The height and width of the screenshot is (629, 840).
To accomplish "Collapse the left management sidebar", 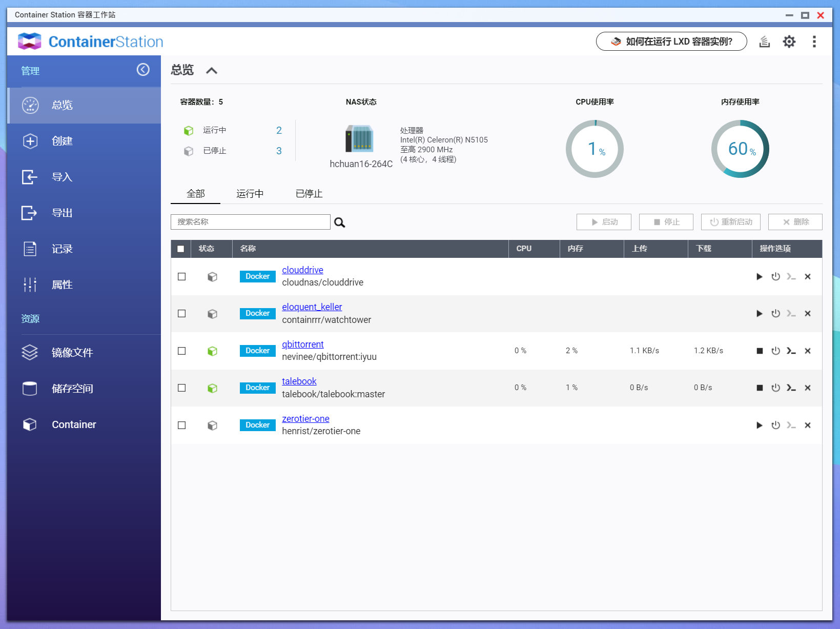I will [x=143, y=70].
